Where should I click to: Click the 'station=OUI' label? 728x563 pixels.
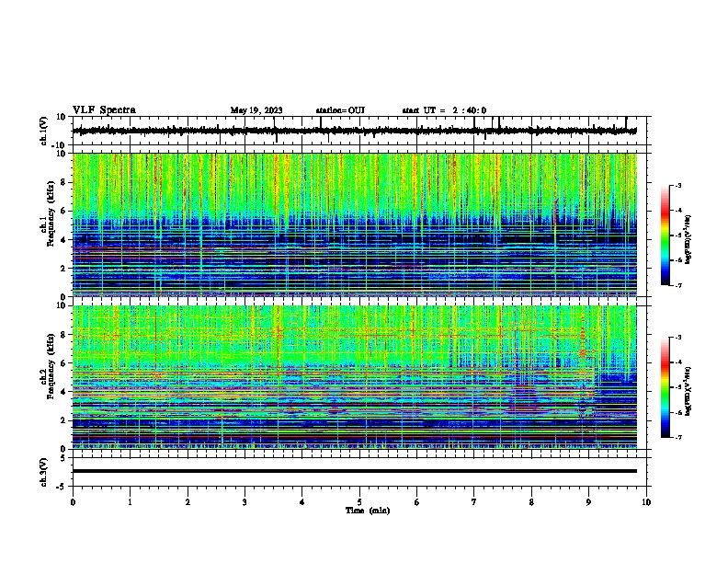click(x=340, y=110)
